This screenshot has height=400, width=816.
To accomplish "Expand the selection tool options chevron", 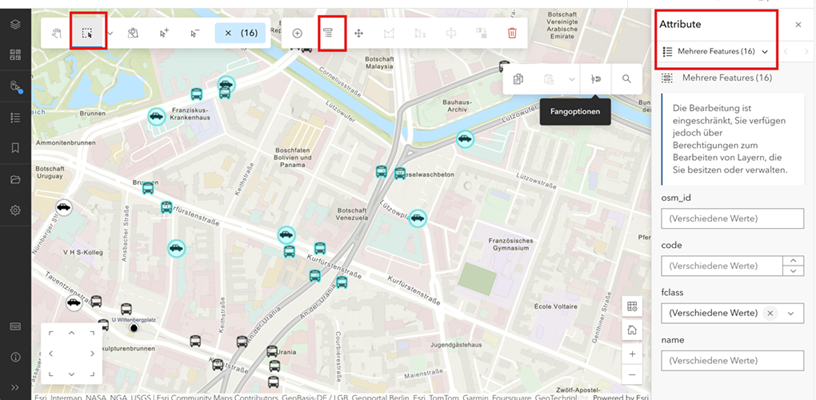I will tap(110, 33).
